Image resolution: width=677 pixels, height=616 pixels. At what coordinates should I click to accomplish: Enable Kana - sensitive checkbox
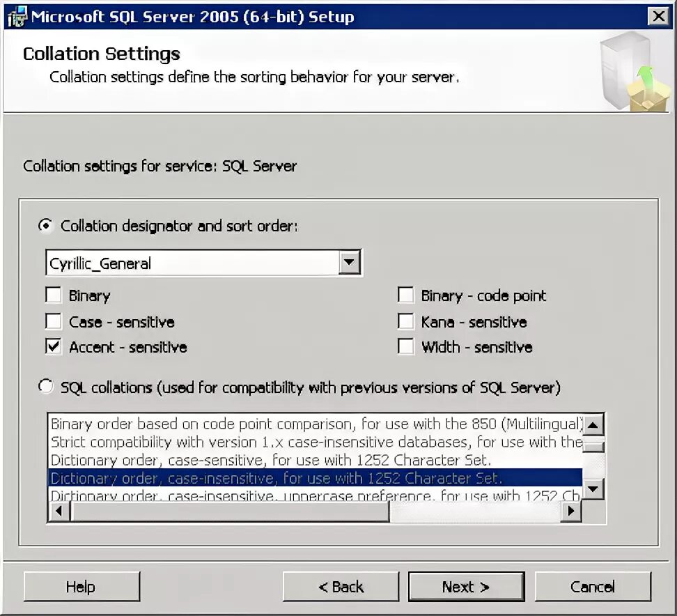pyautogui.click(x=405, y=321)
